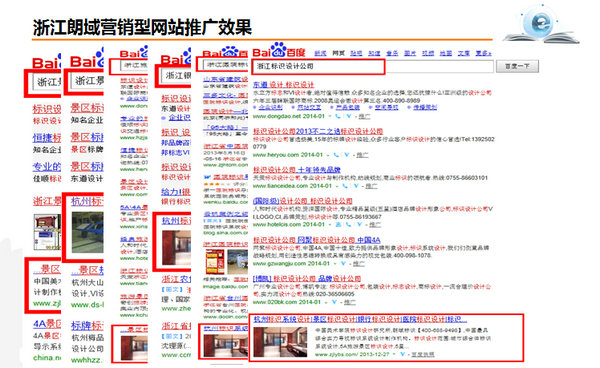Screen dimensions: 600x368
Task: Go to the 知道 tab
Action: pyautogui.click(x=374, y=53)
